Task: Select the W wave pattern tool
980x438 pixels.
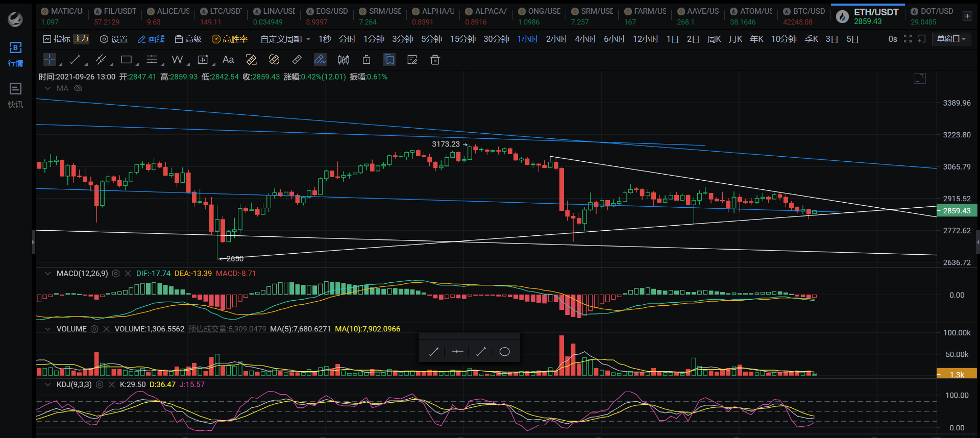Action: point(177,60)
